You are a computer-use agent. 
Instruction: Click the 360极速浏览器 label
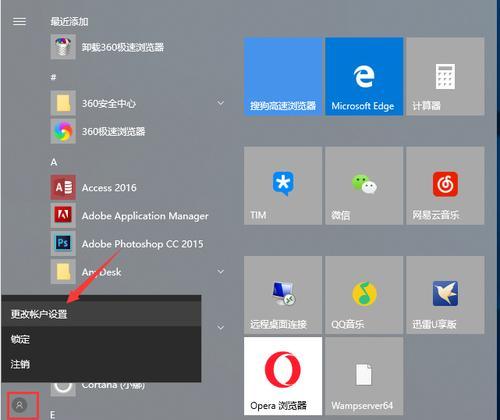click(x=114, y=131)
